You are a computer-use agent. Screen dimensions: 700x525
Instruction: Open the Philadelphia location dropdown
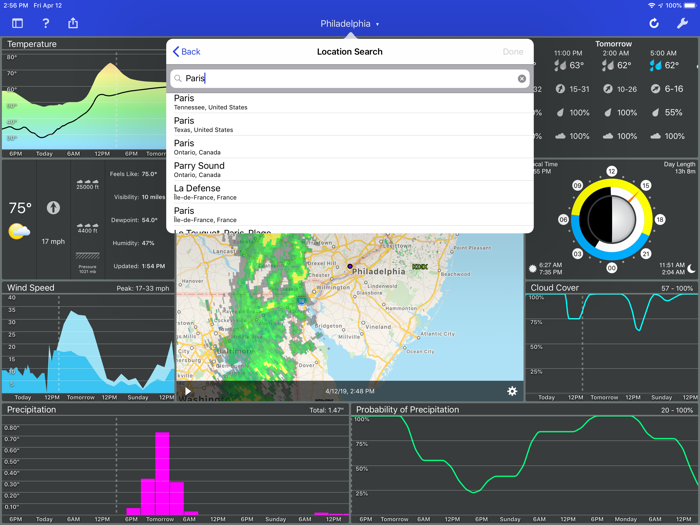coord(350,24)
